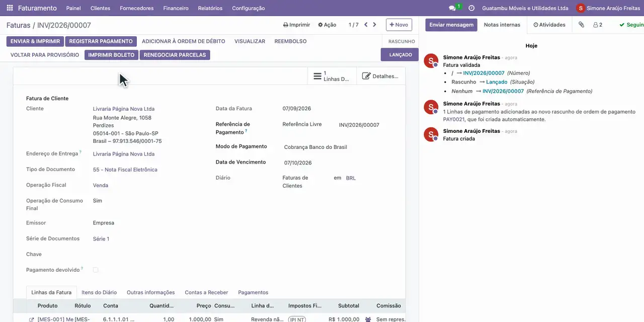Open the Clientes menu

[100, 8]
